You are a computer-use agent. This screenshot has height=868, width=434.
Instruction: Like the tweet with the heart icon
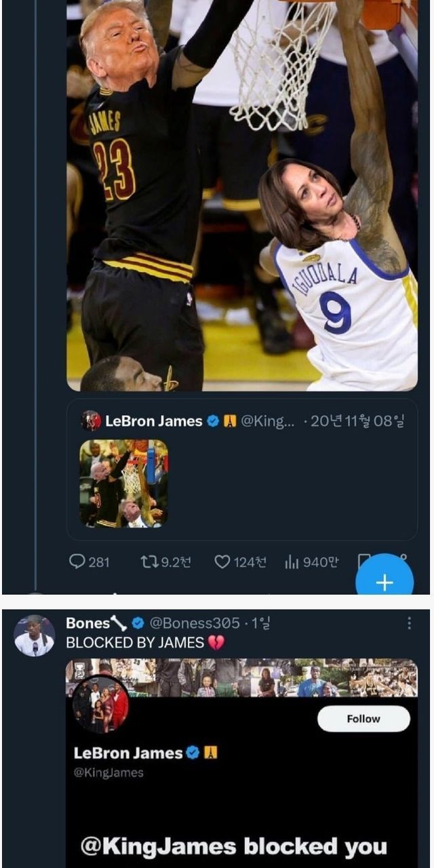tap(222, 562)
